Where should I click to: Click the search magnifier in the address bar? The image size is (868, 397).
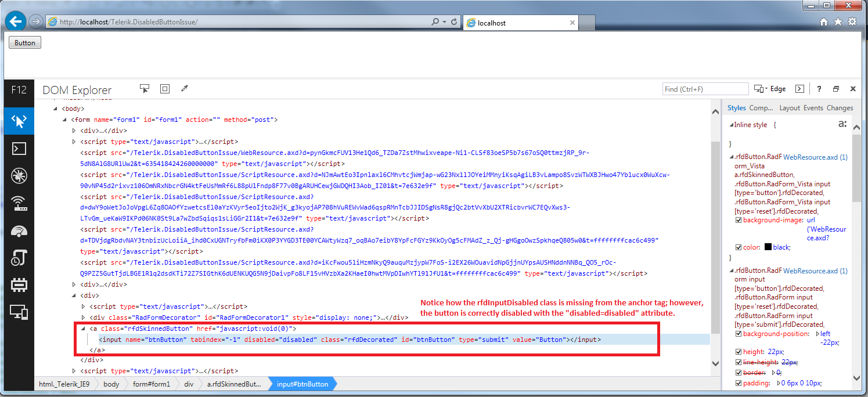pos(435,22)
